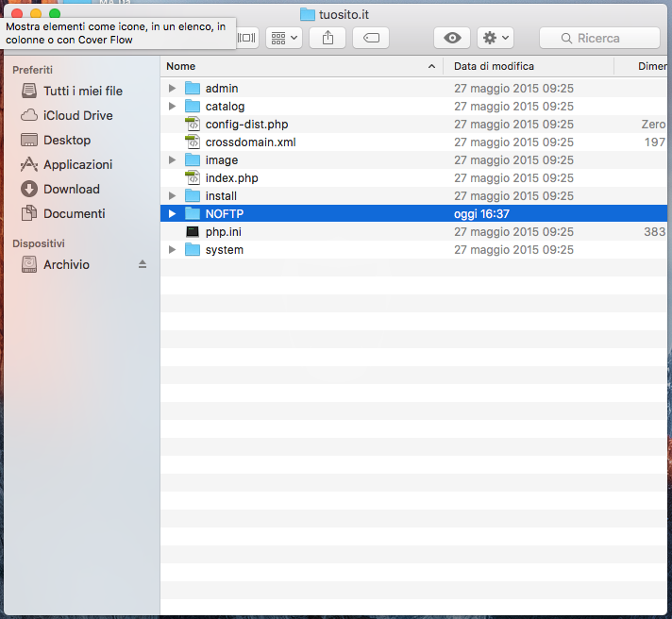Click the Share toolbar icon
This screenshot has height=619, width=672.
tap(328, 38)
